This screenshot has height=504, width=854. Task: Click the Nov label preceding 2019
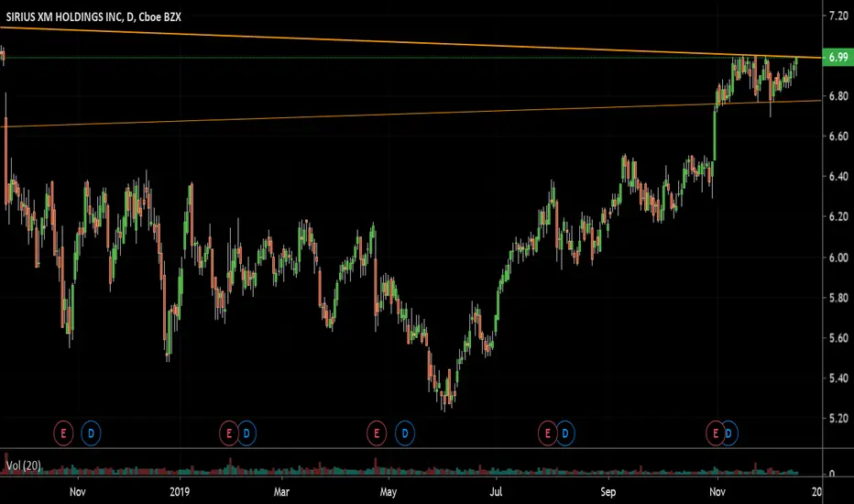[x=77, y=492]
